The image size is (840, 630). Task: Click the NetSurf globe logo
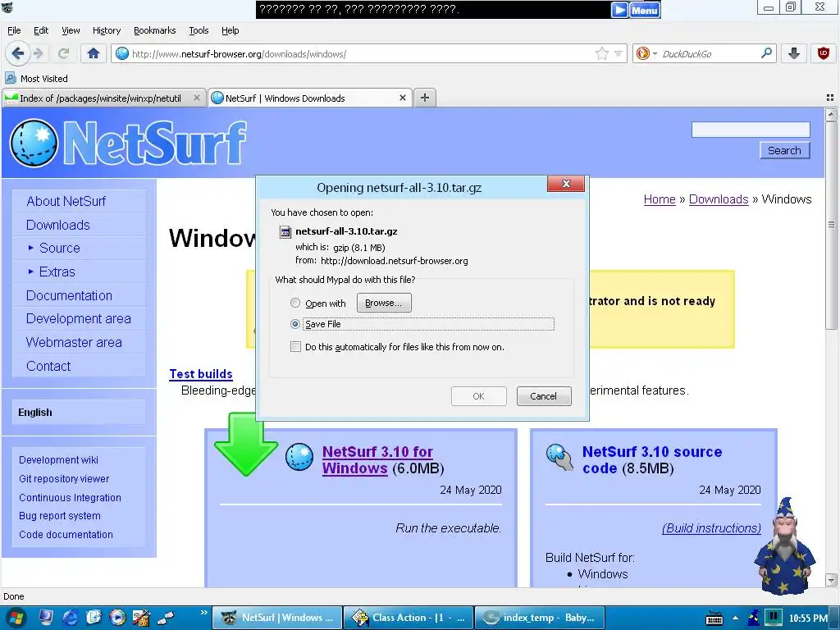tap(33, 143)
